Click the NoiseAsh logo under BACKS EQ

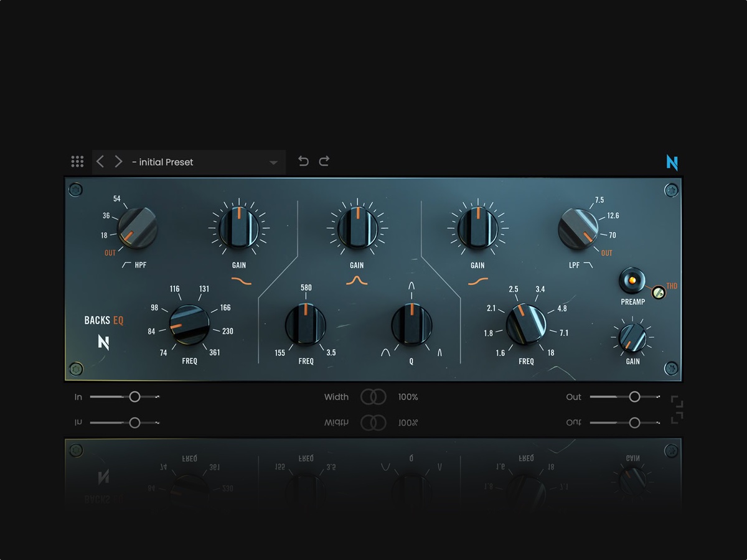(x=105, y=342)
